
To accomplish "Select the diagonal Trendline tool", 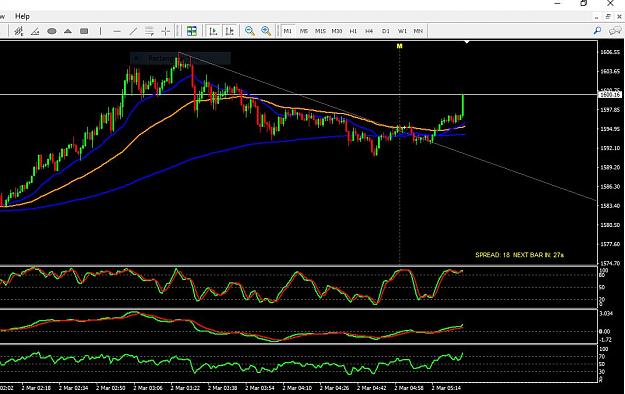I will 133,31.
